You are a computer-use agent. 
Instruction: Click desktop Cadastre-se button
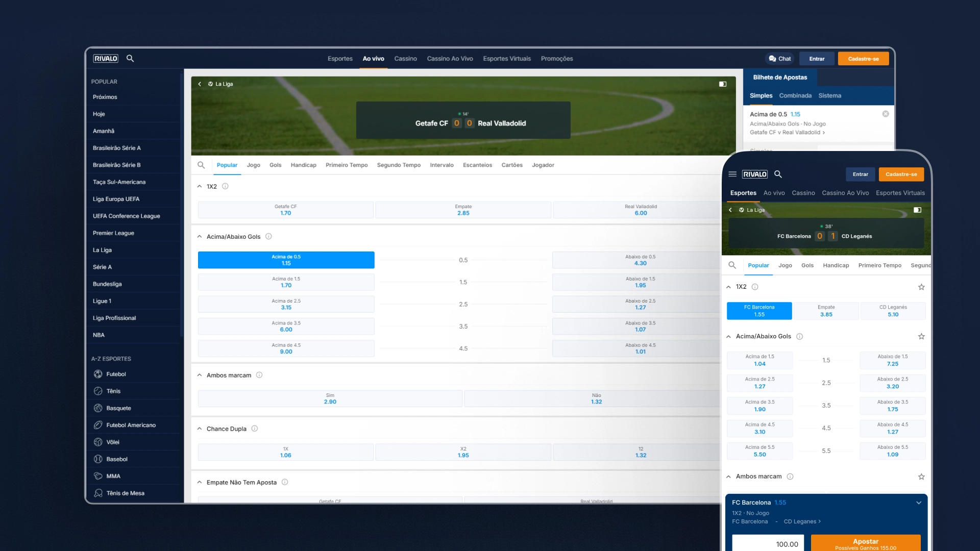863,59
